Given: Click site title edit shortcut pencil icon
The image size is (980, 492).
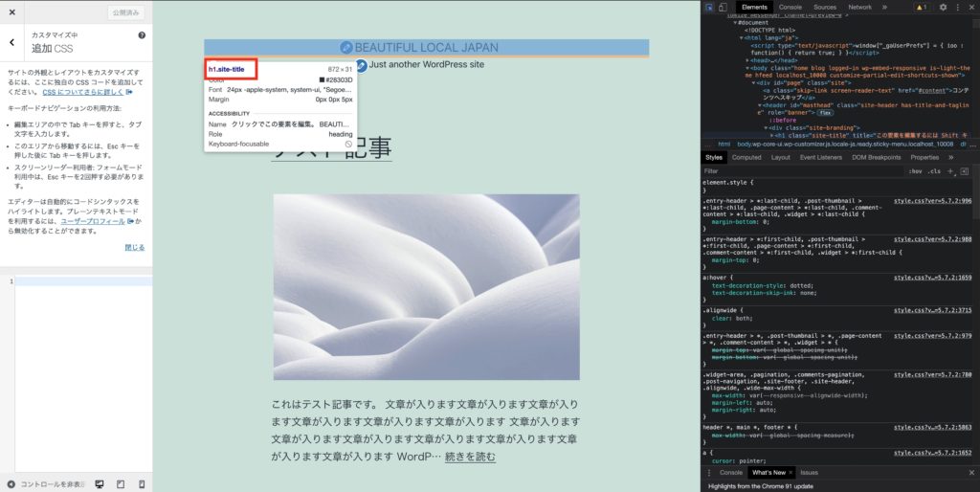Looking at the screenshot, I should (x=346, y=48).
